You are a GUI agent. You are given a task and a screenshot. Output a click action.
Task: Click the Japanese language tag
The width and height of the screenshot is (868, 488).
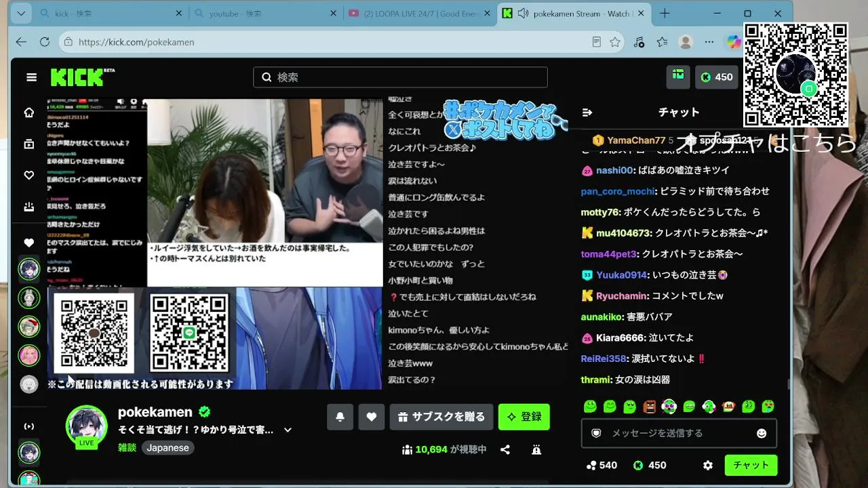point(167,448)
